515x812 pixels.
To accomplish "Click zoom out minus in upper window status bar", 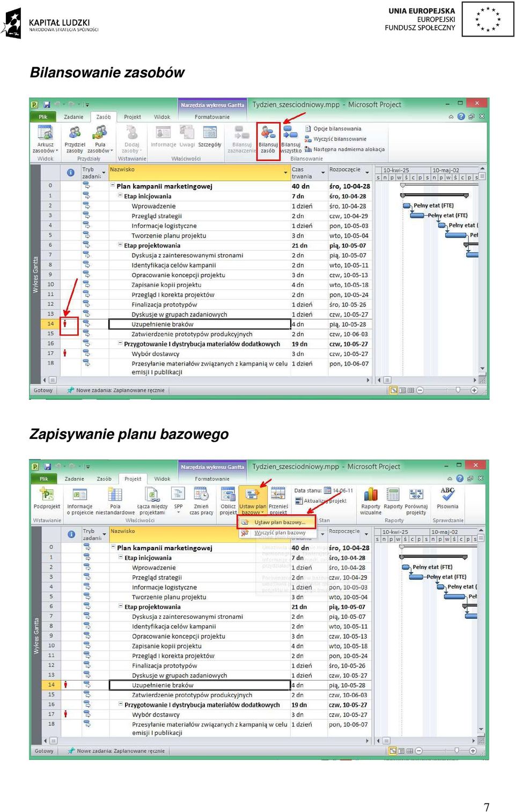I will tap(420, 390).
